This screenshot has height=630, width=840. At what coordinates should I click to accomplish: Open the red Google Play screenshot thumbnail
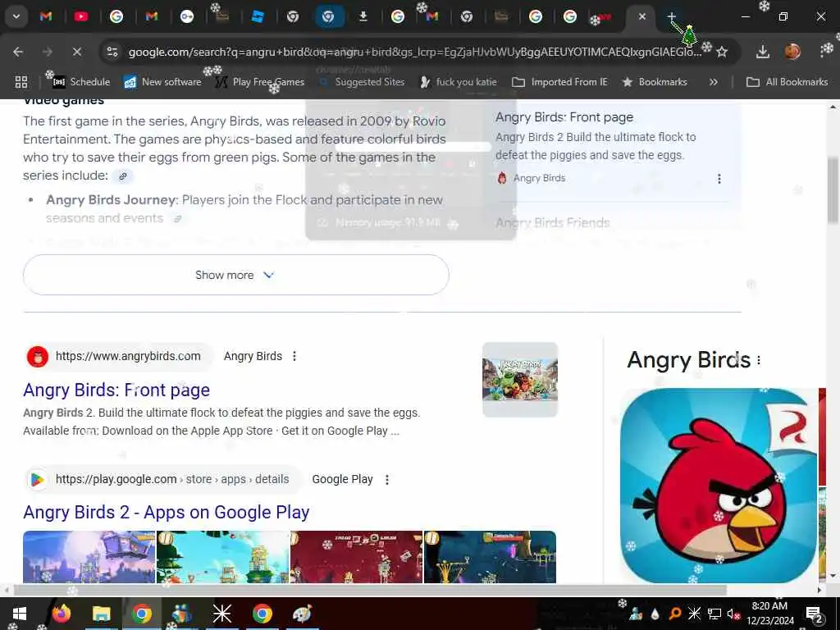pyautogui.click(x=356, y=557)
